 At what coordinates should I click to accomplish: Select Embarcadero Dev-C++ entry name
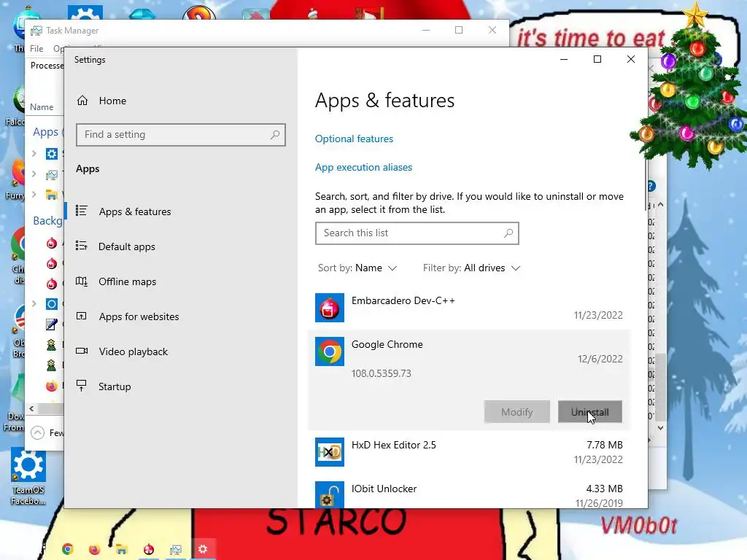[403, 300]
